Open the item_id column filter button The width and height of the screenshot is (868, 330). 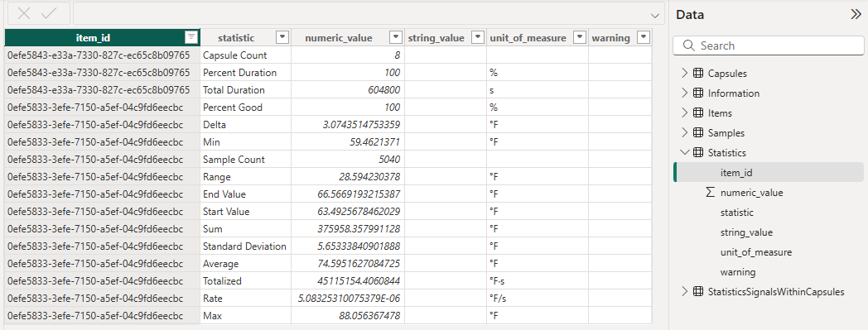tap(191, 37)
